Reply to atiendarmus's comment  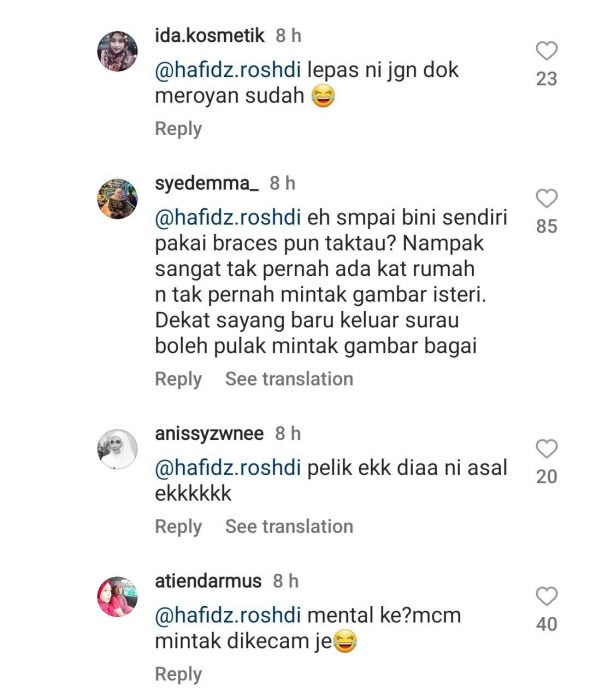(178, 674)
